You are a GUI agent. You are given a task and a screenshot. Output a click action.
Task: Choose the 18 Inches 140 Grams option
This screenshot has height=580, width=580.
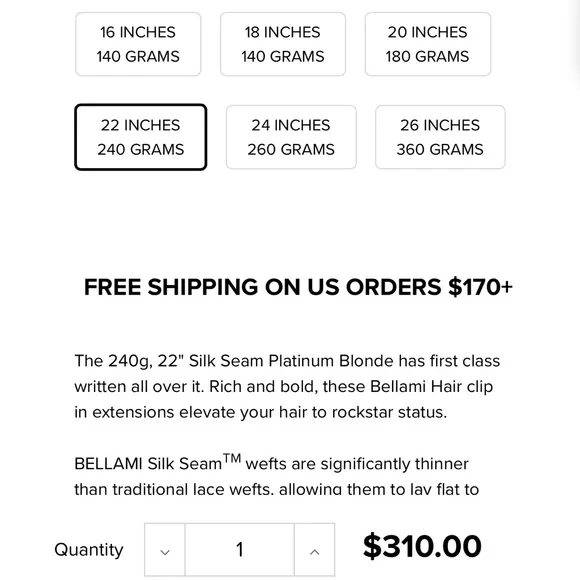pyautogui.click(x=283, y=44)
